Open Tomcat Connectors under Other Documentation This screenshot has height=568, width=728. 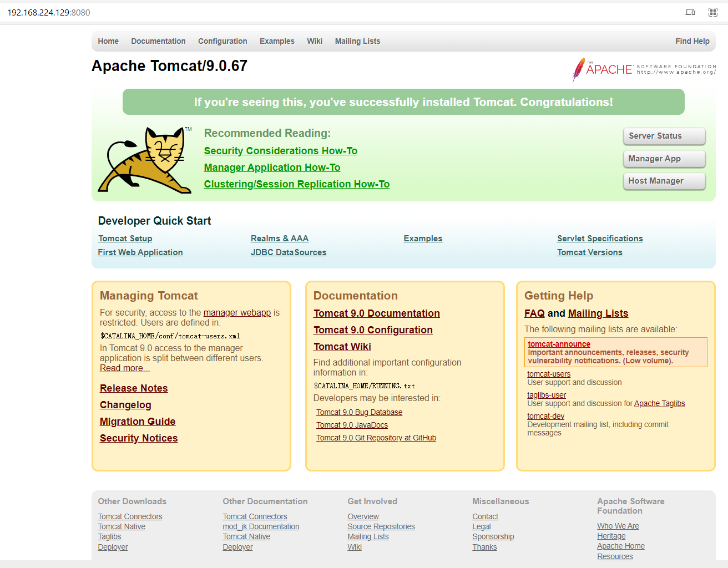(255, 516)
